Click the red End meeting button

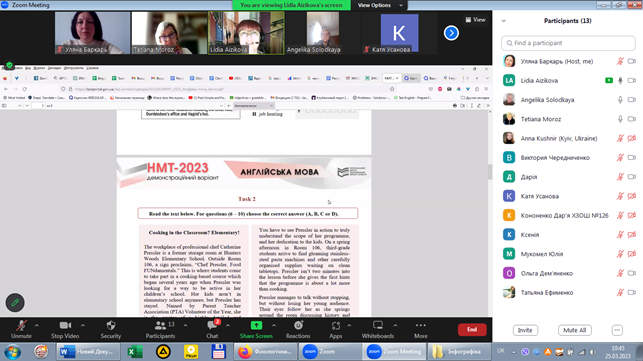pyautogui.click(x=472, y=329)
